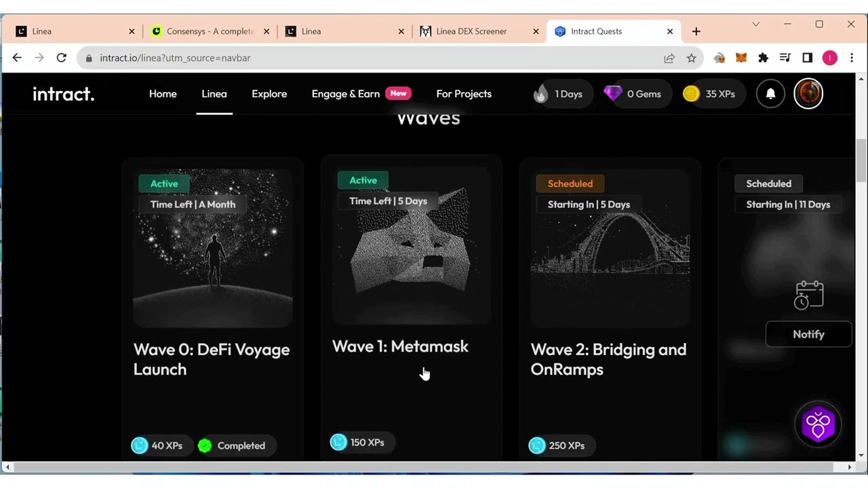The image size is (868, 488).
Task: Click the Wave 0 starry figure thumbnail
Action: click(213, 248)
